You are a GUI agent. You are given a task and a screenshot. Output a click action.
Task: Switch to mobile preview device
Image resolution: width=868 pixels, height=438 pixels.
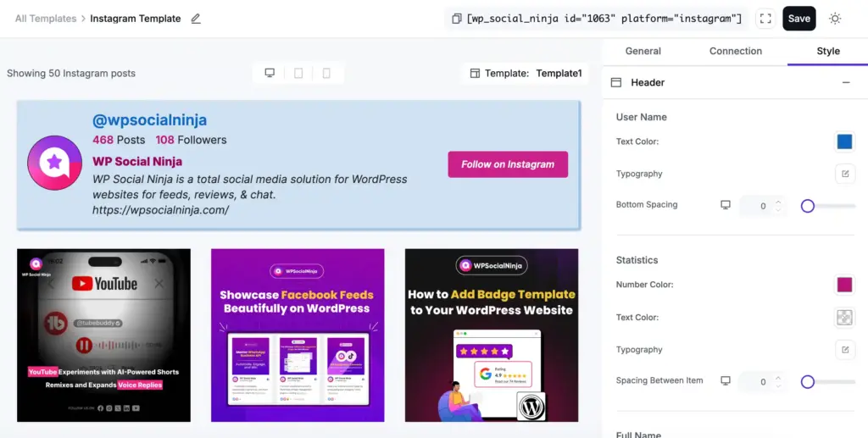pyautogui.click(x=326, y=73)
